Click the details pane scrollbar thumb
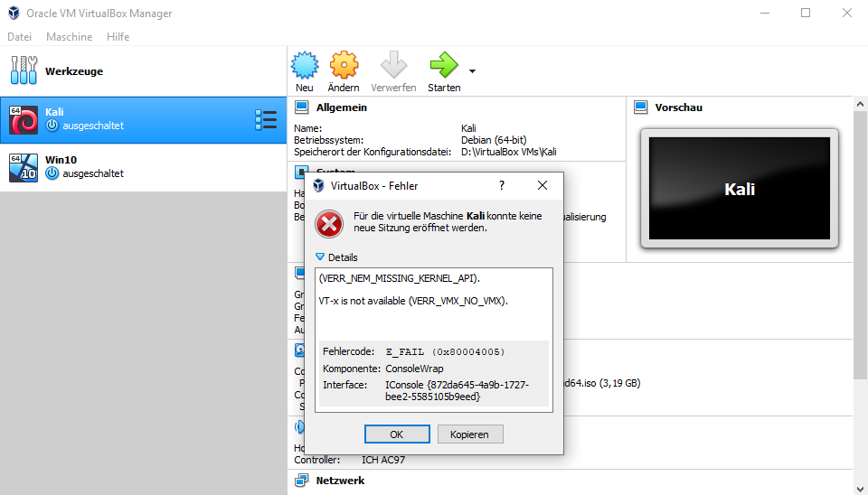 click(860, 245)
